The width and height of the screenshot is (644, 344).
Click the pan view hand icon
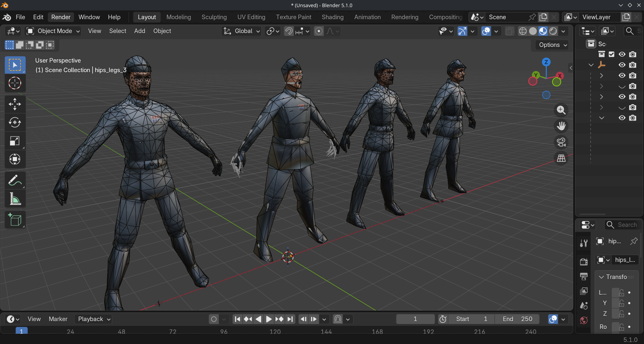tap(561, 126)
